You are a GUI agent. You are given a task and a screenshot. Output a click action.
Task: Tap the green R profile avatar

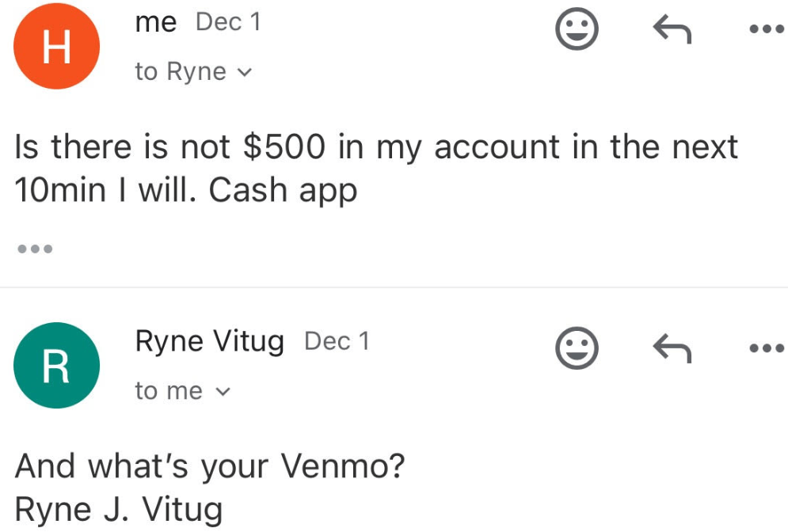click(56, 366)
